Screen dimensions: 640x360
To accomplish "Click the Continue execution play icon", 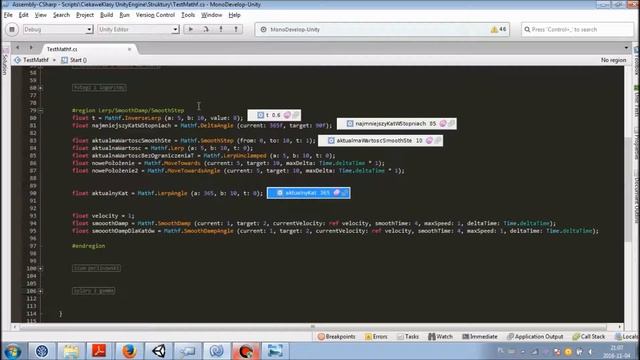I will pyautogui.click(x=191, y=29).
